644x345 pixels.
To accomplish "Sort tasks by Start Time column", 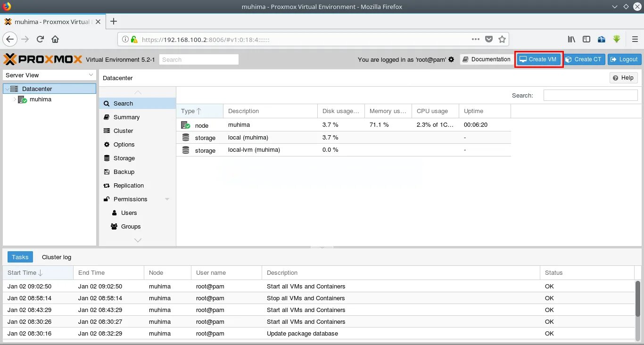I will click(x=38, y=272).
